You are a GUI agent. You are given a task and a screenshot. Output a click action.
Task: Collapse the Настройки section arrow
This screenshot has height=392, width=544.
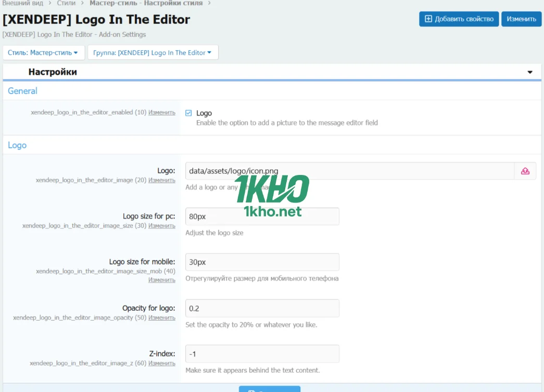530,72
